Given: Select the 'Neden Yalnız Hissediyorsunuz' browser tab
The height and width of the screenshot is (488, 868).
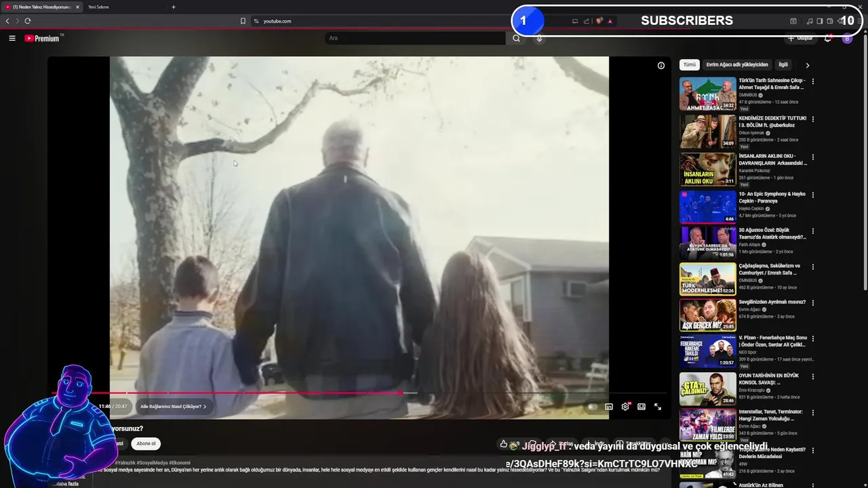Looking at the screenshot, I should [x=41, y=7].
